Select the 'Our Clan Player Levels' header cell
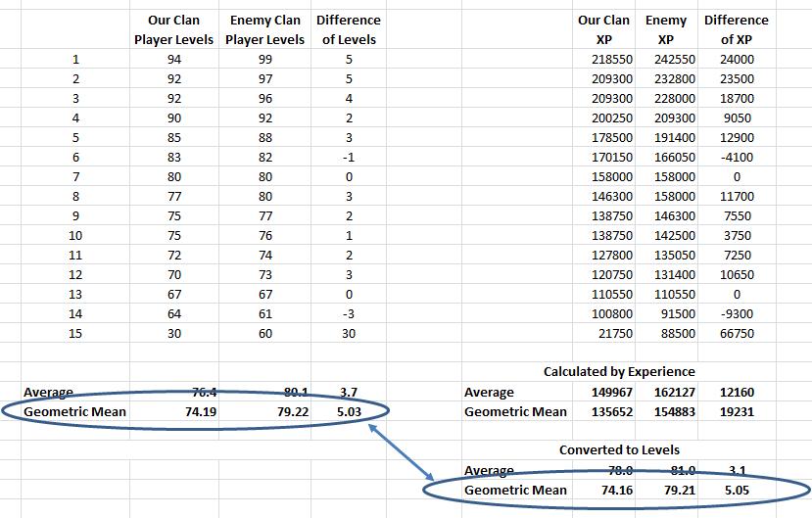812x518 pixels. tap(172, 29)
